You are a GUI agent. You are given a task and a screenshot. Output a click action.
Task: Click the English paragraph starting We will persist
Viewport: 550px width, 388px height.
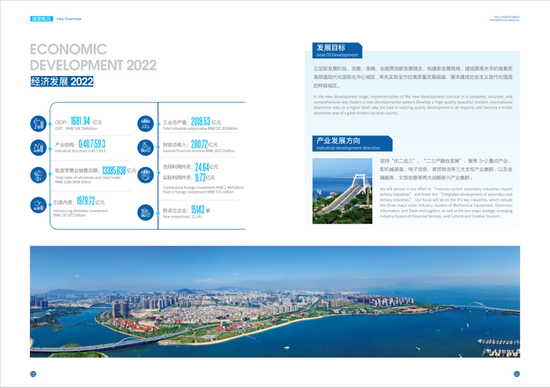[446, 202]
